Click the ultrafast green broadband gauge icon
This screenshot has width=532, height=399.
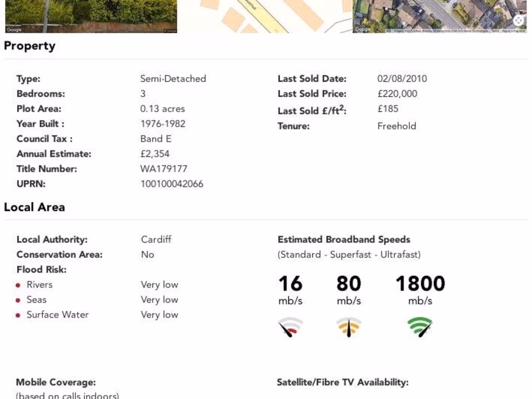[x=420, y=327]
